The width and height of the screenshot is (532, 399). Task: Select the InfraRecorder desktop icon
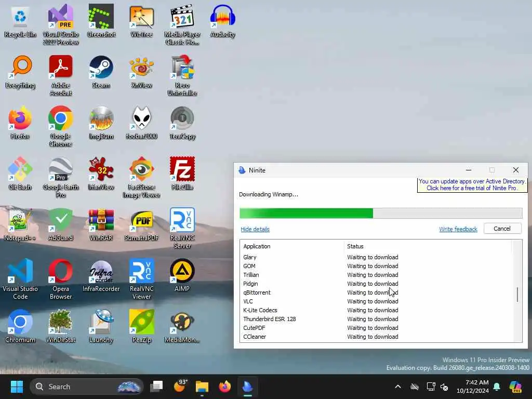[x=101, y=276]
